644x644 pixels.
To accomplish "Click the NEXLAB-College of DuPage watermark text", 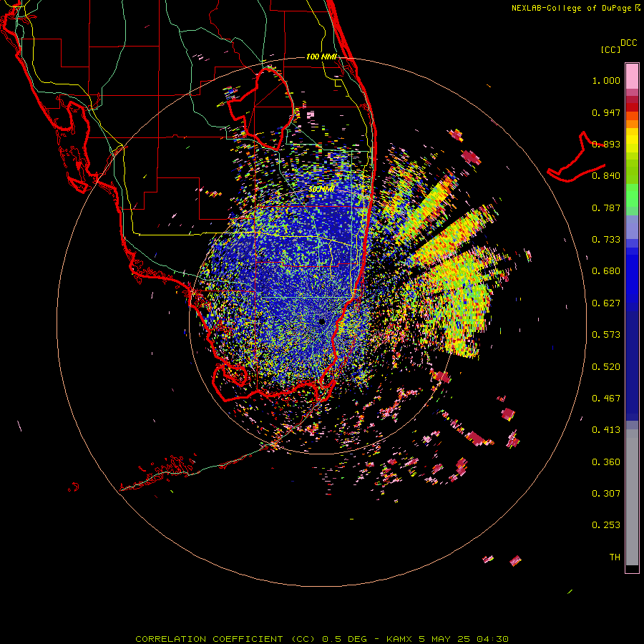I will coord(575,8).
